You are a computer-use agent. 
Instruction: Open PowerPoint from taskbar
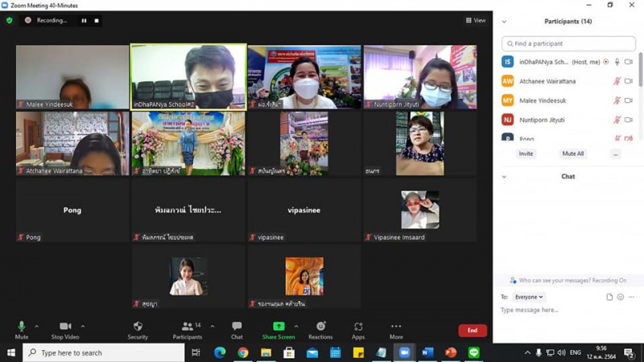[x=451, y=352]
